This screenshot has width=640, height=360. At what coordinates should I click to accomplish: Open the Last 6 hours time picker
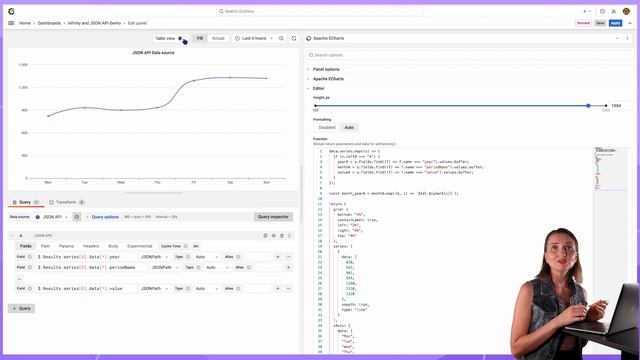coord(253,38)
